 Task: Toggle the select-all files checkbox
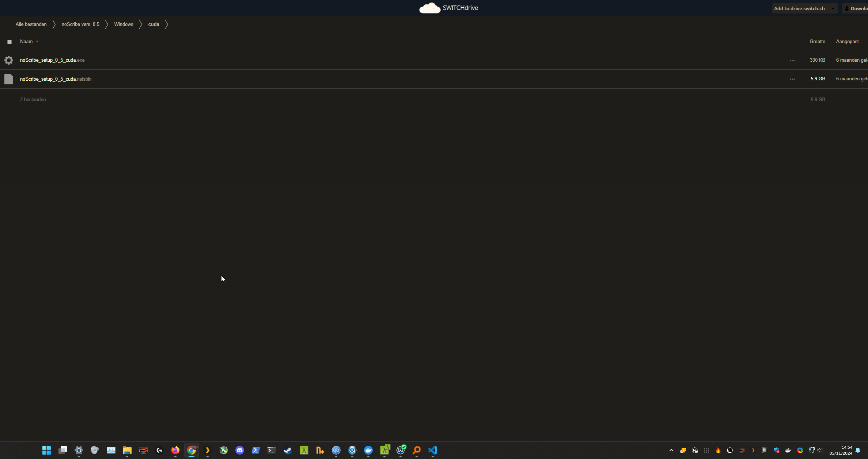pos(10,42)
